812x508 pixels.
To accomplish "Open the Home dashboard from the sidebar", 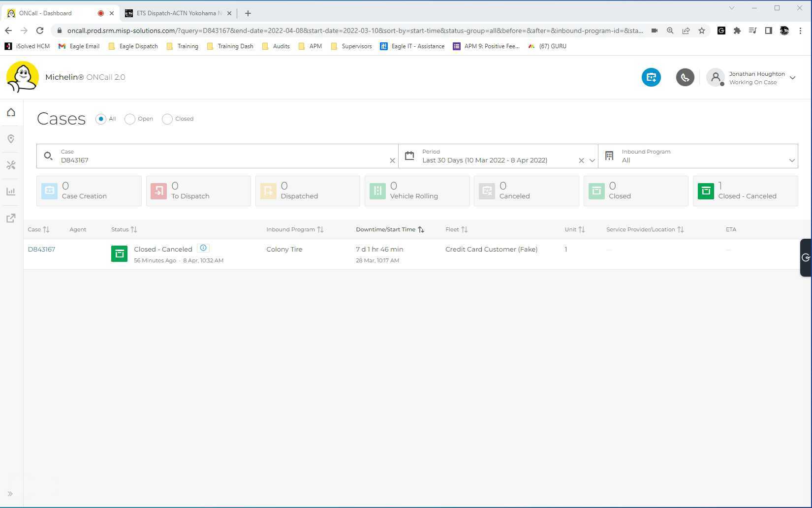I will [10, 112].
